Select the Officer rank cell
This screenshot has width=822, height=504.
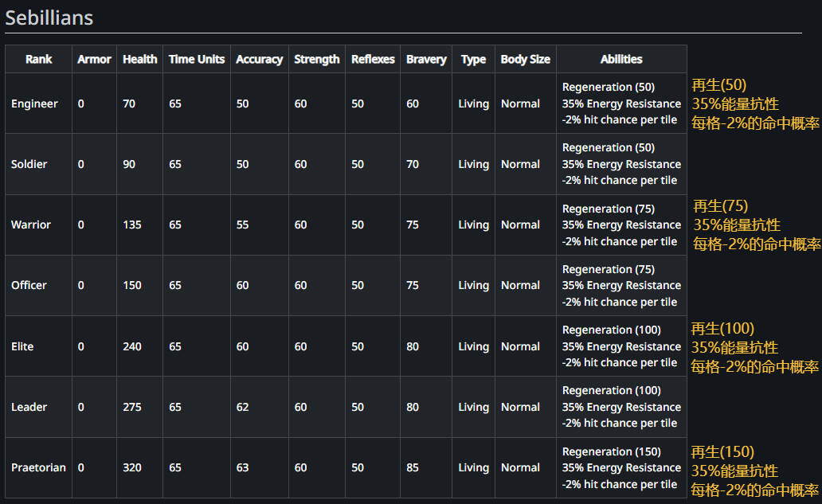[29, 285]
